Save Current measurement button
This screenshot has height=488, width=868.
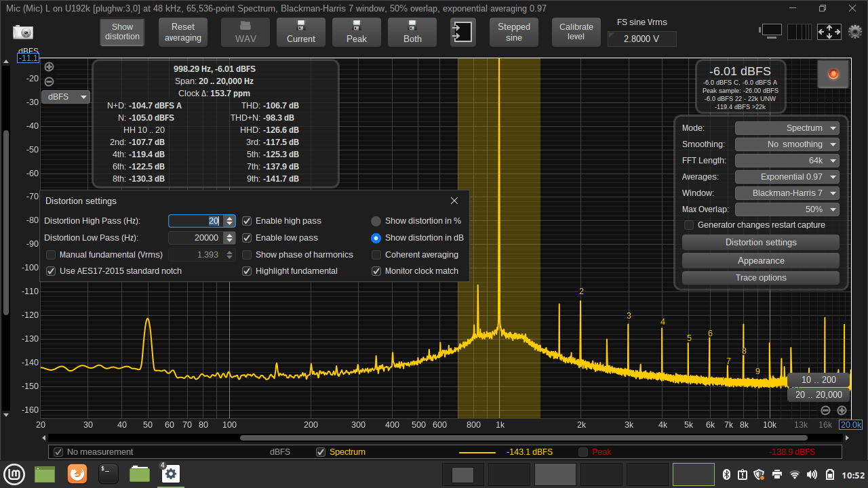(x=301, y=32)
